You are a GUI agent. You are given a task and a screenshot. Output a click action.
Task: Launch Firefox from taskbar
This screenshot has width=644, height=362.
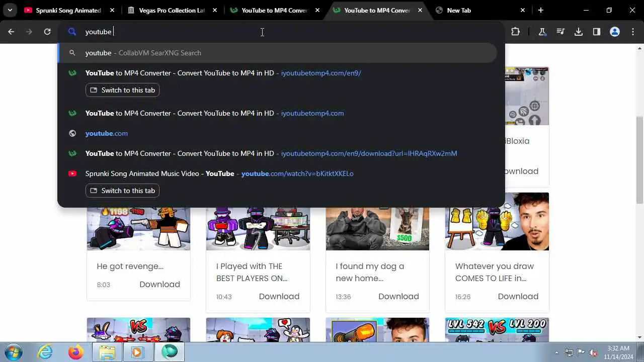(76, 352)
